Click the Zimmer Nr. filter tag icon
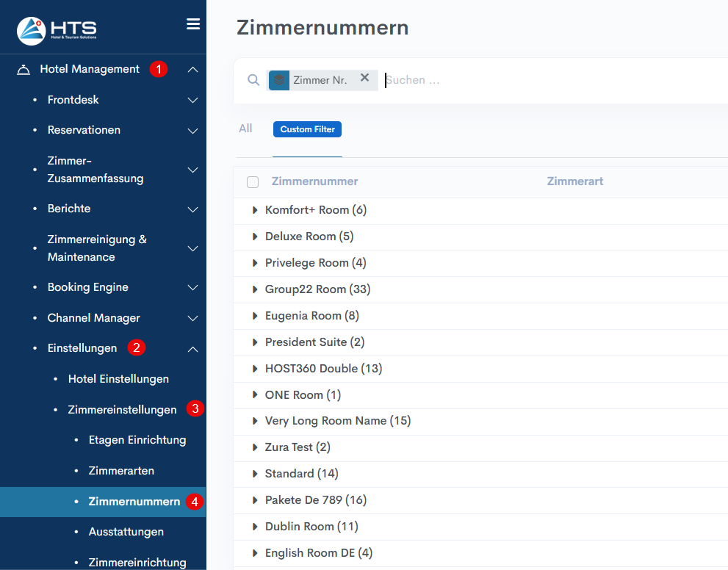 (x=279, y=80)
